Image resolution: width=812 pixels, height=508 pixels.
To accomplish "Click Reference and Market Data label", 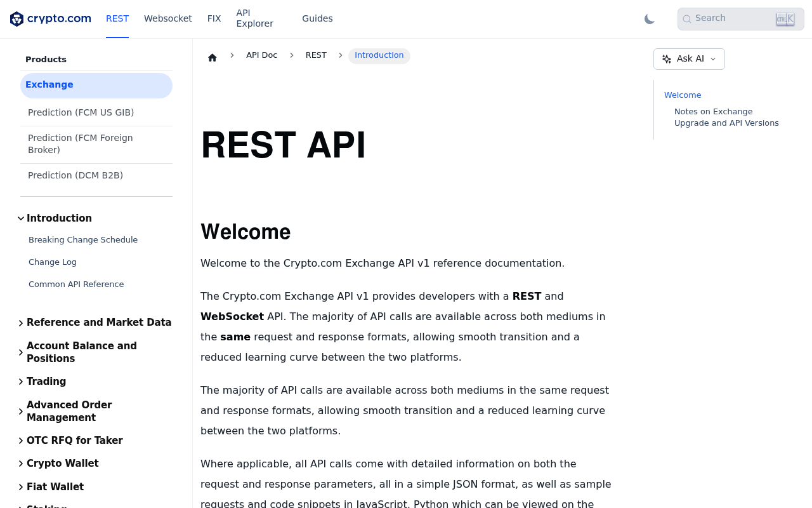I will pos(99,323).
